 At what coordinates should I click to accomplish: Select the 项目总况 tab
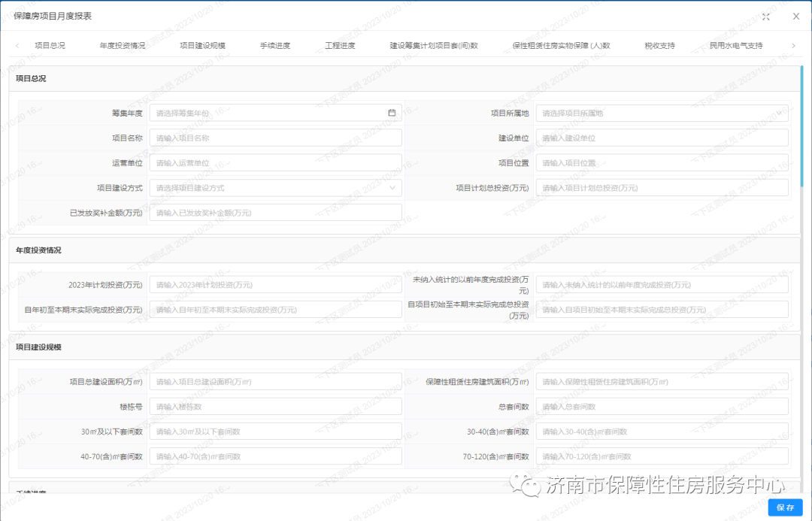tap(50, 45)
